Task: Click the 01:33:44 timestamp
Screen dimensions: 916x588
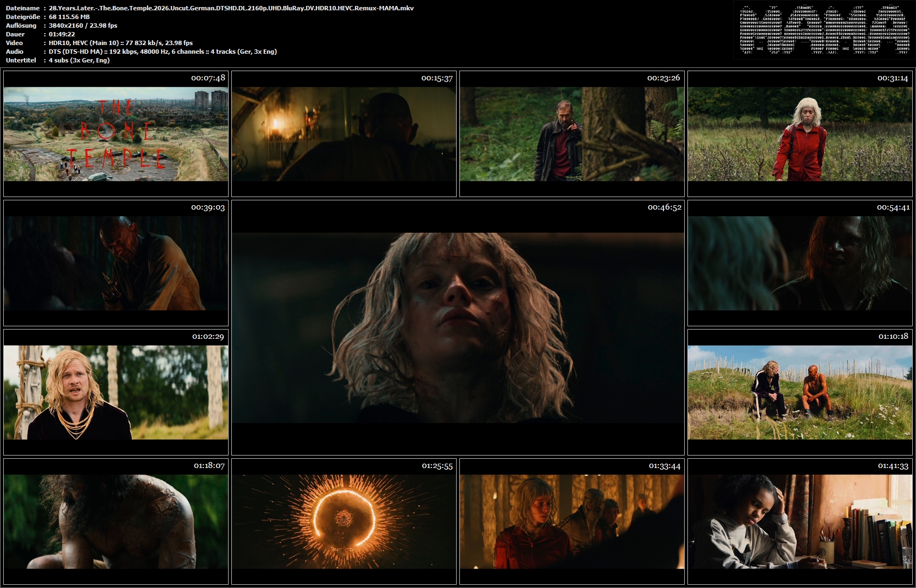Action: [665, 466]
